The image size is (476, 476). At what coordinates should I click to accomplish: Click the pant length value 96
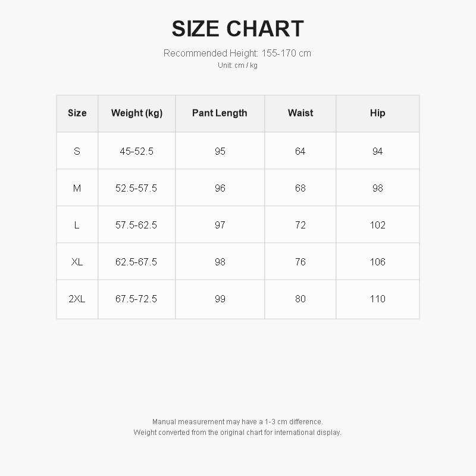point(220,188)
